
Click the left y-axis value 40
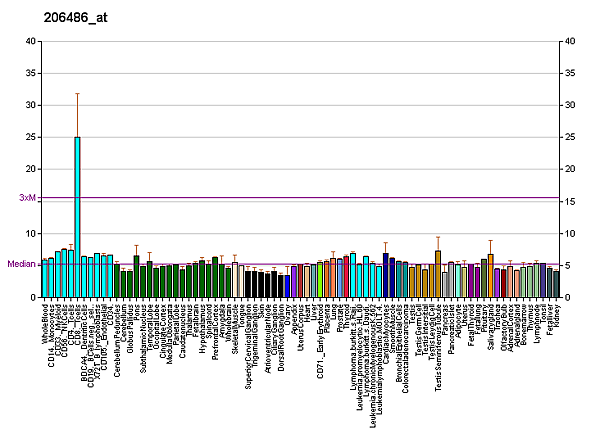pos(31,41)
